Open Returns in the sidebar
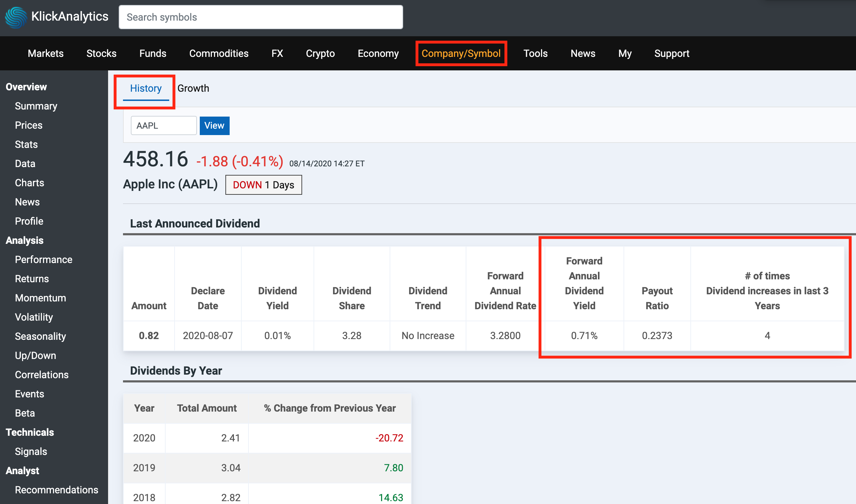 [32, 279]
